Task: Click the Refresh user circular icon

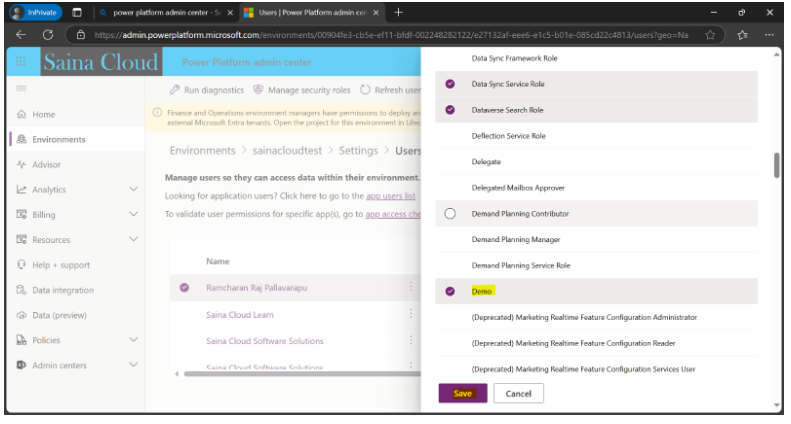Action: coord(365,90)
